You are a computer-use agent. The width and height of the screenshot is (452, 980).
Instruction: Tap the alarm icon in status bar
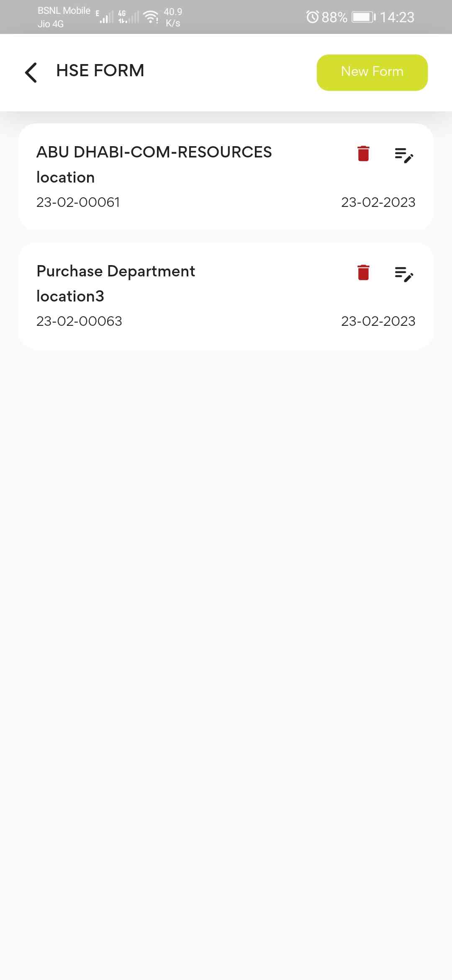(x=312, y=17)
